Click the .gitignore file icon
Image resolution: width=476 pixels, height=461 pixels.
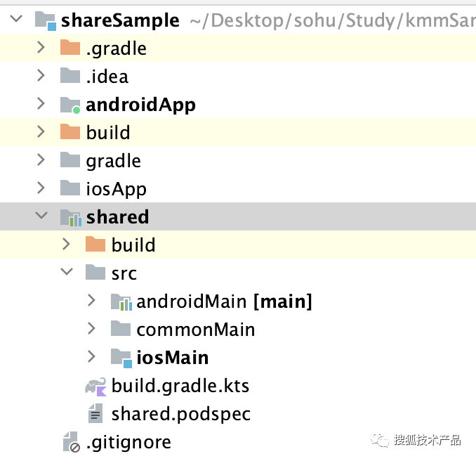70,443
